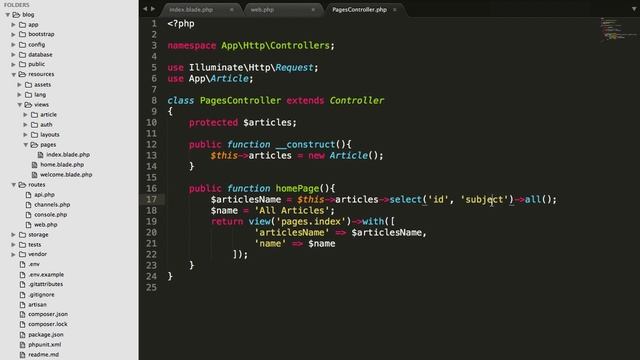
Task: Click the composer.json file icon
Action: [x=22, y=314]
